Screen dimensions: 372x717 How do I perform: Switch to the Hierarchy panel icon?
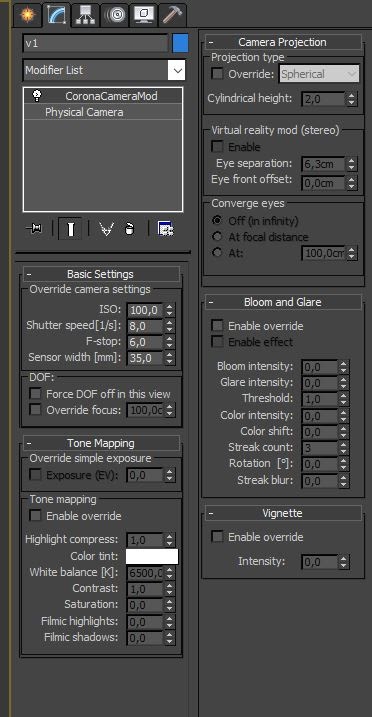click(86, 15)
